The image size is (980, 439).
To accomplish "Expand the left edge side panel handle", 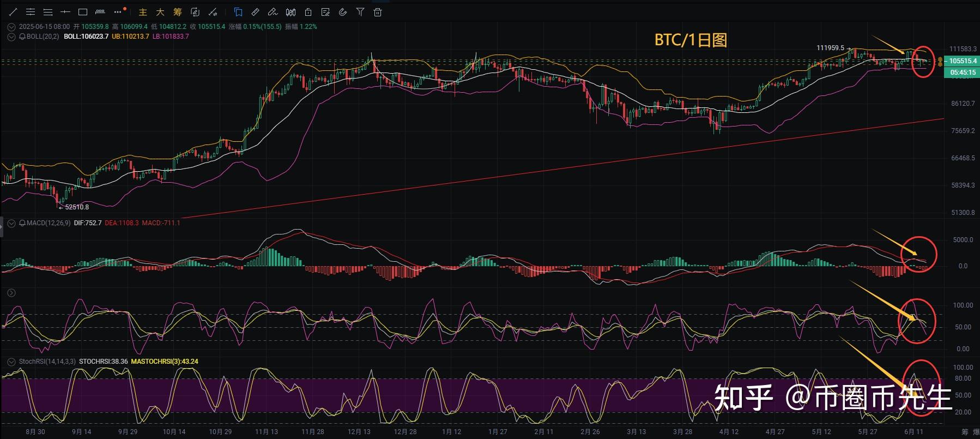I will (2, 227).
